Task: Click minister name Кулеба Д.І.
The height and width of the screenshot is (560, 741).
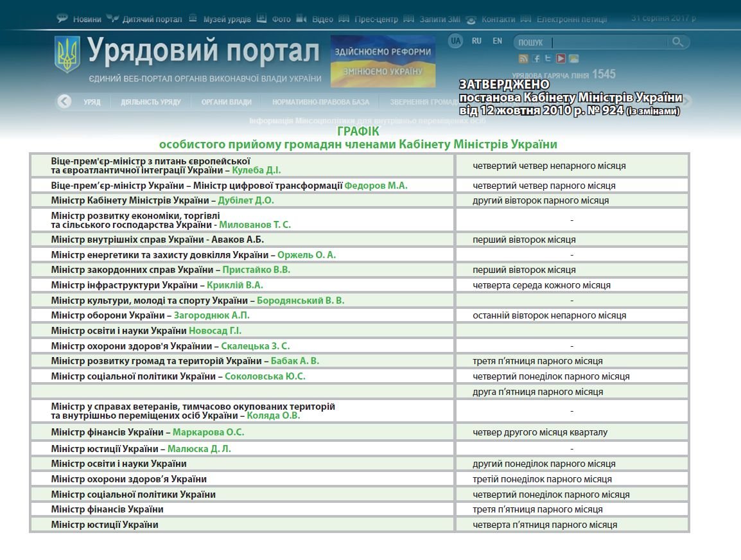Action: pos(256,170)
